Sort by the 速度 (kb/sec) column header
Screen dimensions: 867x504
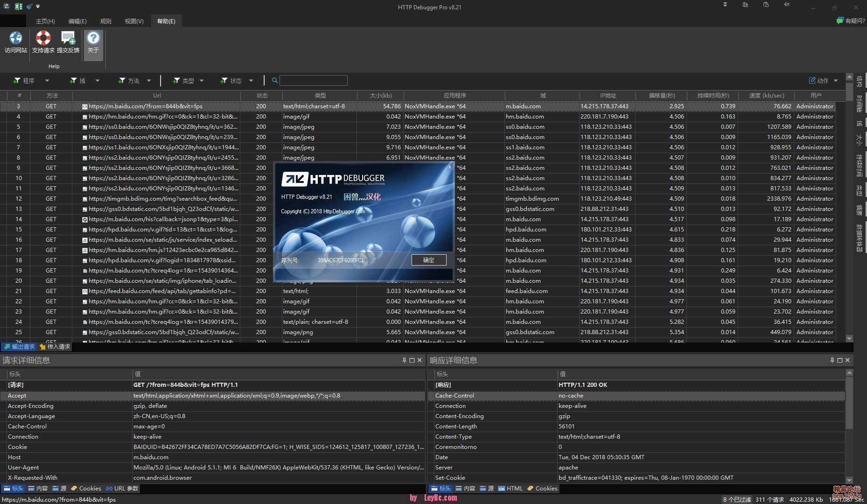click(766, 95)
